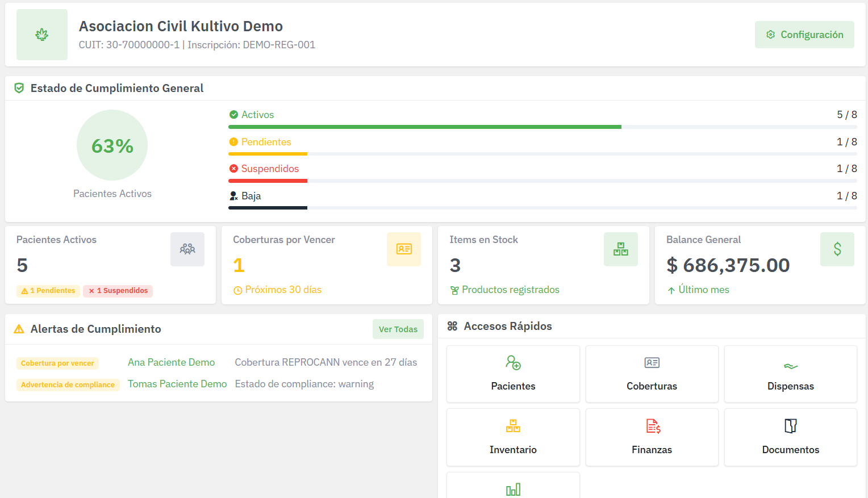Click the folder icon in Documentos tile
The image size is (868, 498).
[791, 426]
